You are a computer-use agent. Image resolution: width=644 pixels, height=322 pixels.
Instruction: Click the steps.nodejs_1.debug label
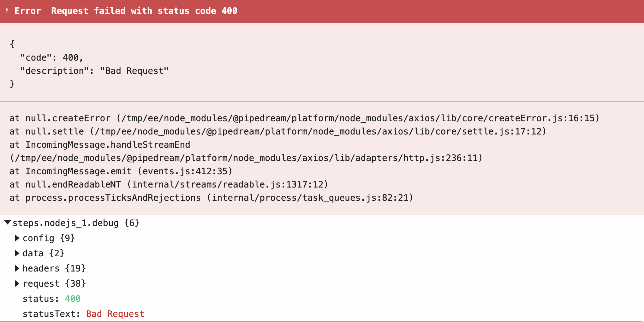[x=66, y=223]
